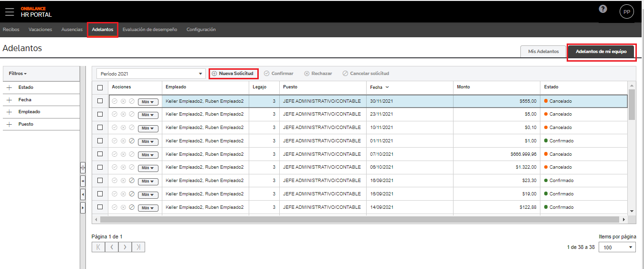Go to last page pagination icon
This screenshot has height=269, width=644.
[138, 247]
